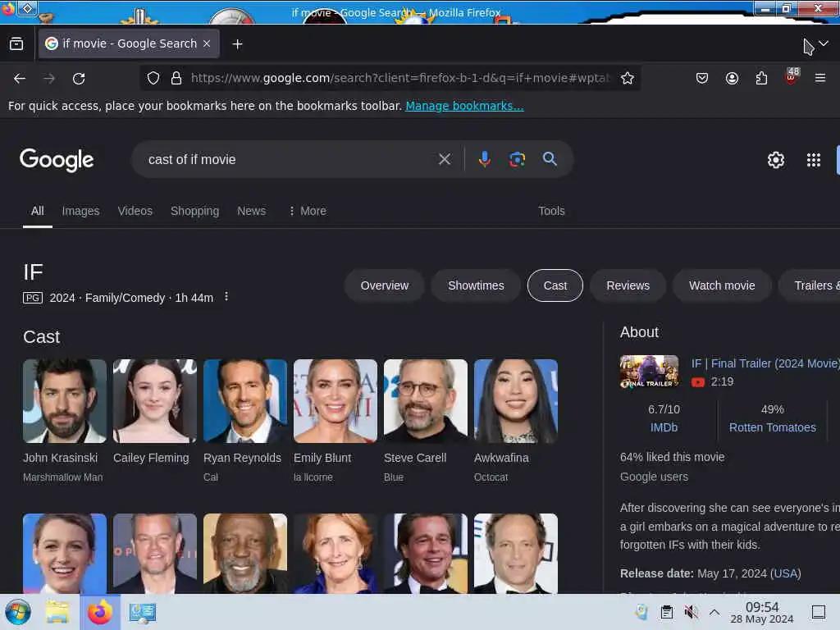Viewport: 840px width, 630px height.
Task: Open the Extensions panel
Action: 761,78
